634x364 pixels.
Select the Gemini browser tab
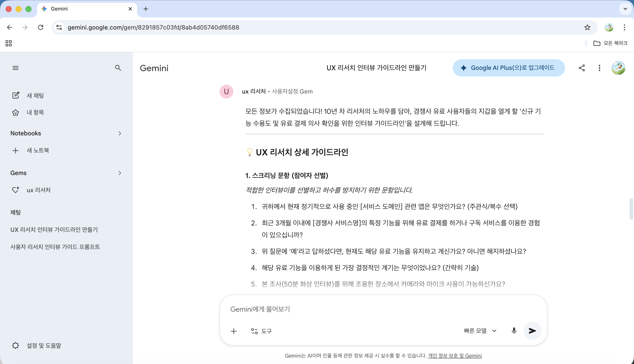87,9
